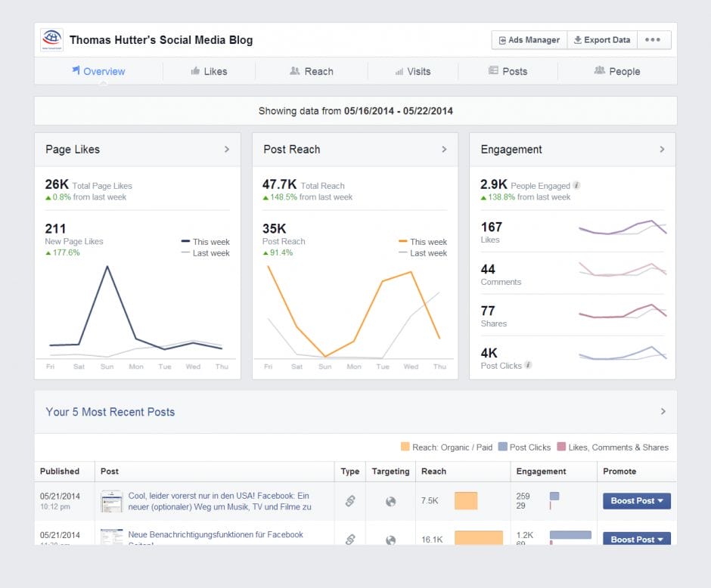711x588 pixels.
Task: Click the thumbnail of the first recent post
Action: tap(111, 500)
